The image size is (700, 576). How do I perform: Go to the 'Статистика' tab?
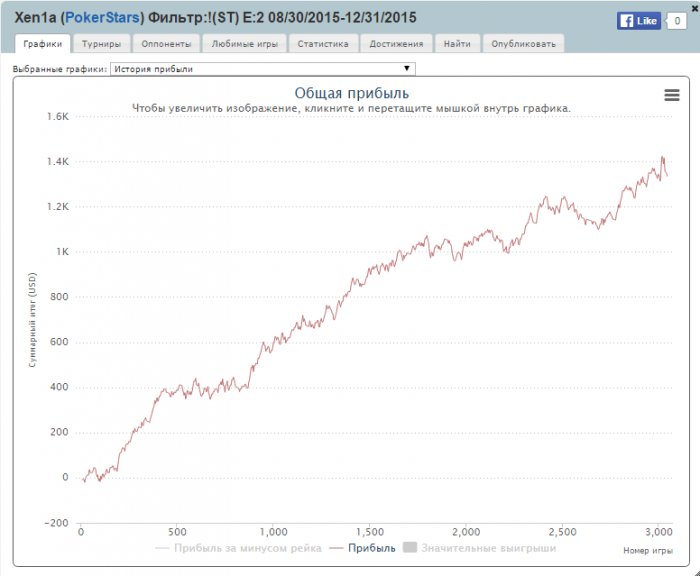tap(322, 44)
